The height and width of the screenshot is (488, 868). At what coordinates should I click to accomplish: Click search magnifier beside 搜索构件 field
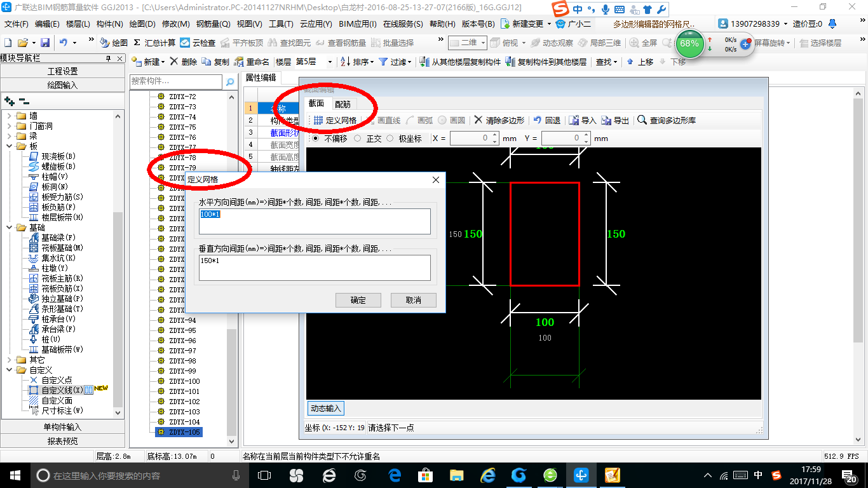coord(229,82)
